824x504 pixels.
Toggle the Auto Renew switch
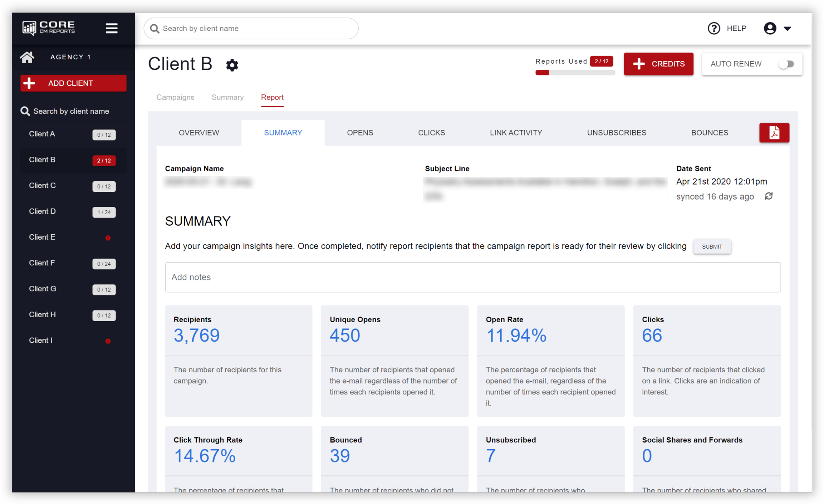coord(786,64)
